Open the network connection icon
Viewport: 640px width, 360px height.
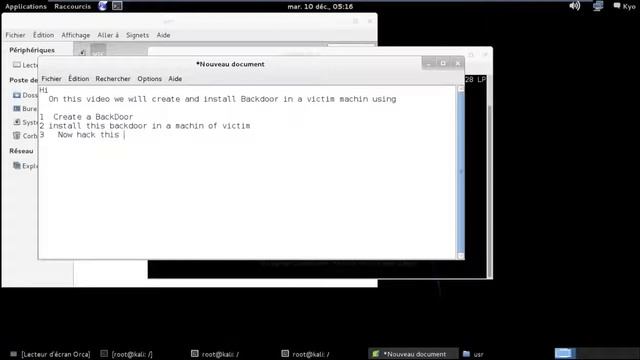pos(598,6)
